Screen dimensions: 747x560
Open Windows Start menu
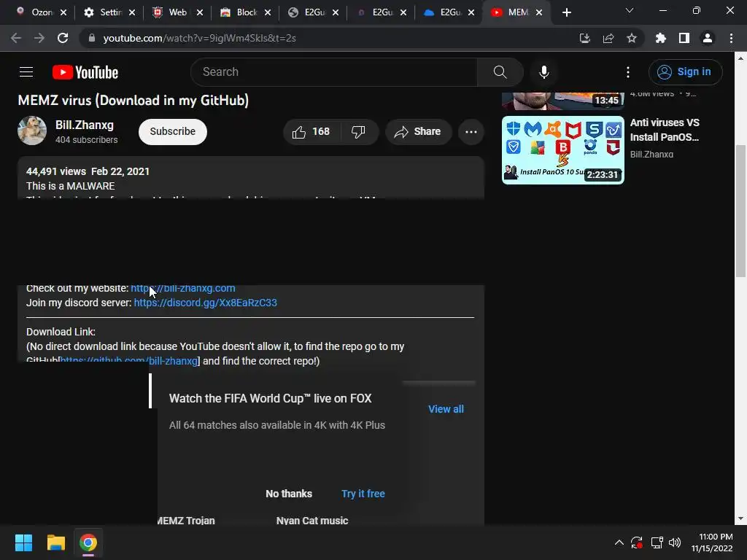23,542
